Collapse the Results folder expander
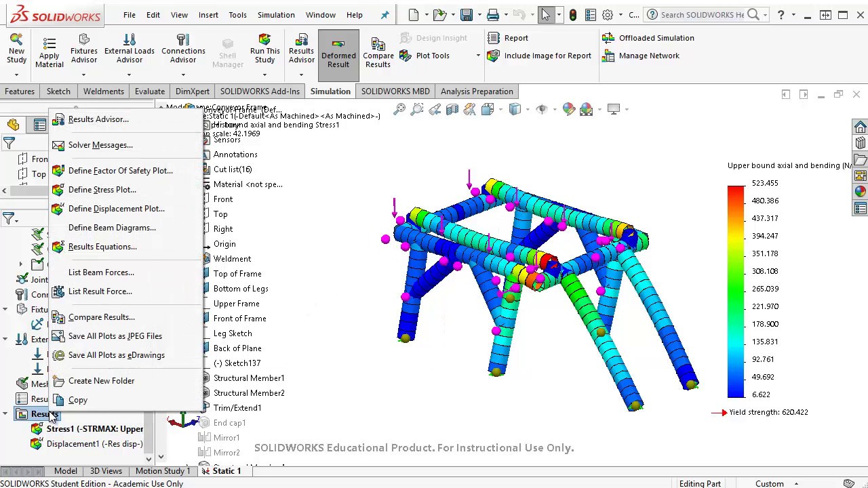The height and width of the screenshot is (488, 868). pos(5,414)
